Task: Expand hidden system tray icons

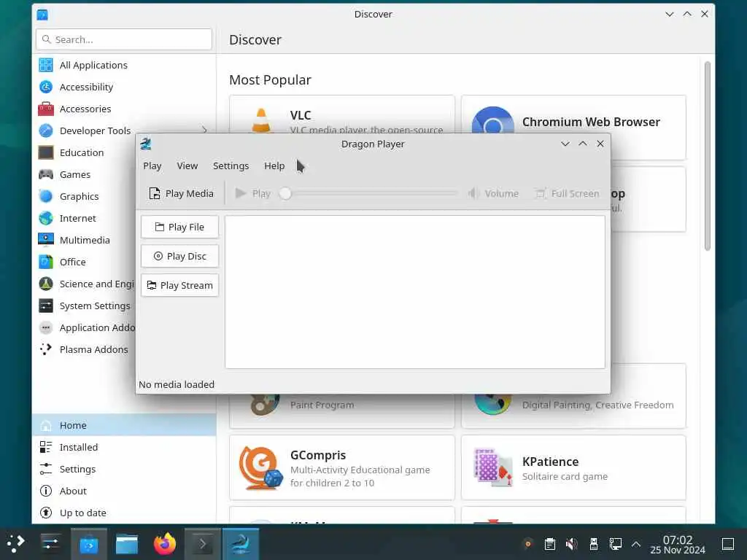Action: [636, 544]
